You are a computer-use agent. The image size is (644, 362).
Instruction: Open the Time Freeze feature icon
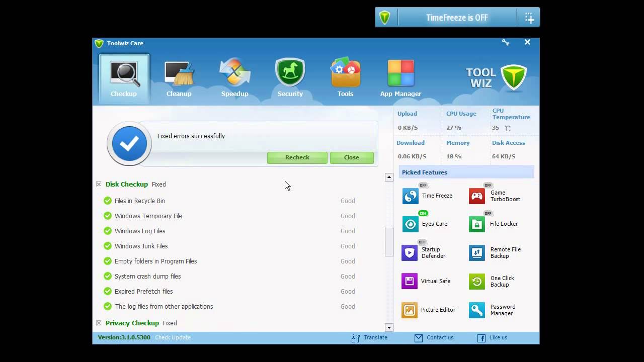pos(411,196)
